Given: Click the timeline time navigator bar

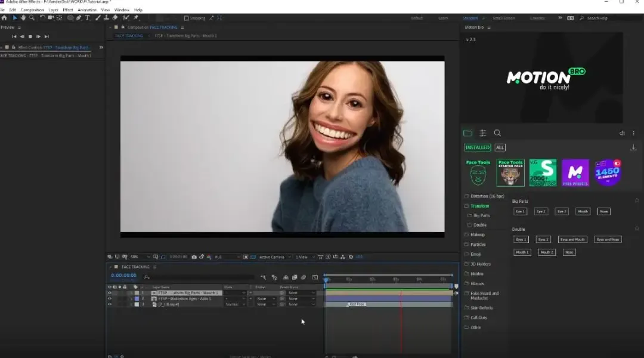Looking at the screenshot, I should [389, 274].
